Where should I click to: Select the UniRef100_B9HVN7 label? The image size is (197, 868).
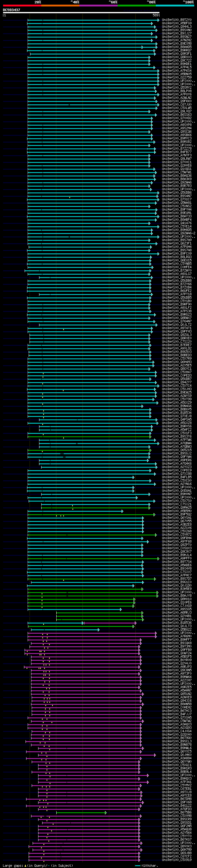[177, 494]
